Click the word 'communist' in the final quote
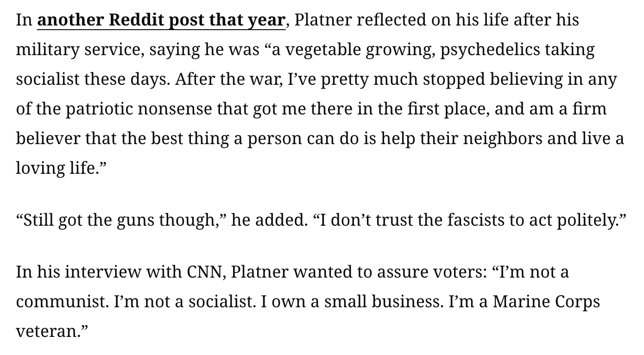 [62, 302]
